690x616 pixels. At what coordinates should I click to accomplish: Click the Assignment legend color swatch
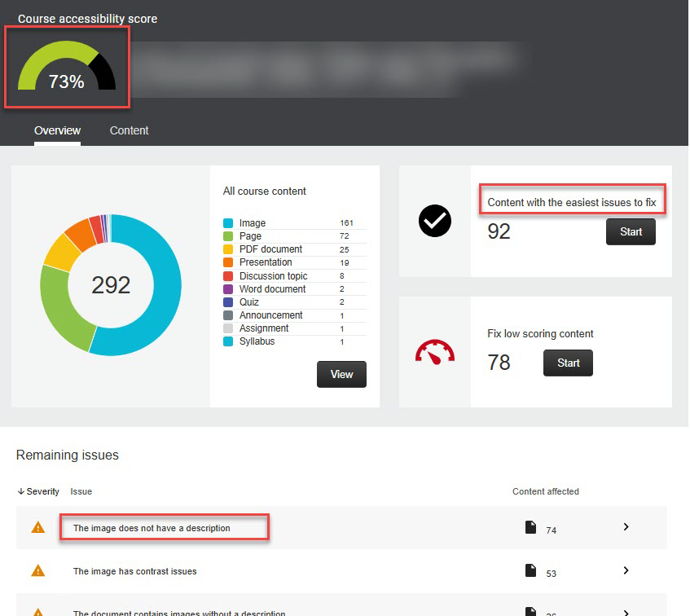click(228, 328)
